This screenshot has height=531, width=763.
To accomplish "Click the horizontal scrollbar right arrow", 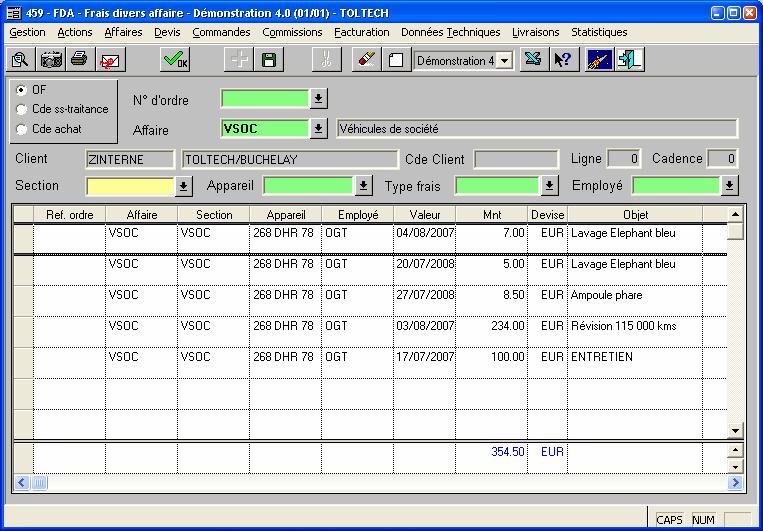I will pyautogui.click(x=735, y=483).
